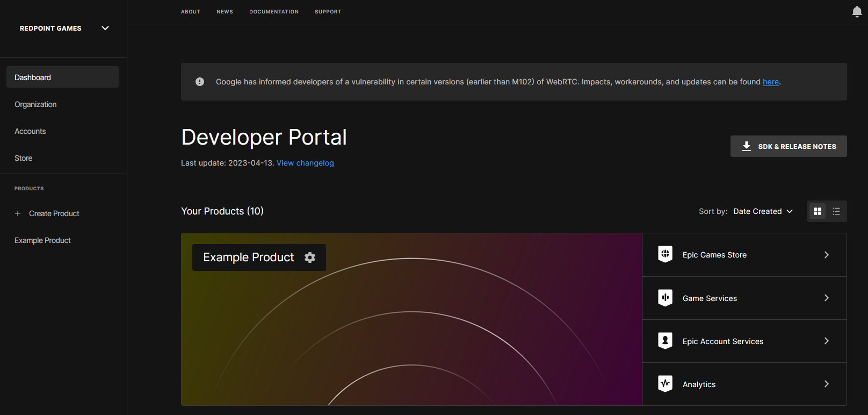The height and width of the screenshot is (415, 868).
Task: Expand Epic Games Store chevron
Action: (827, 255)
